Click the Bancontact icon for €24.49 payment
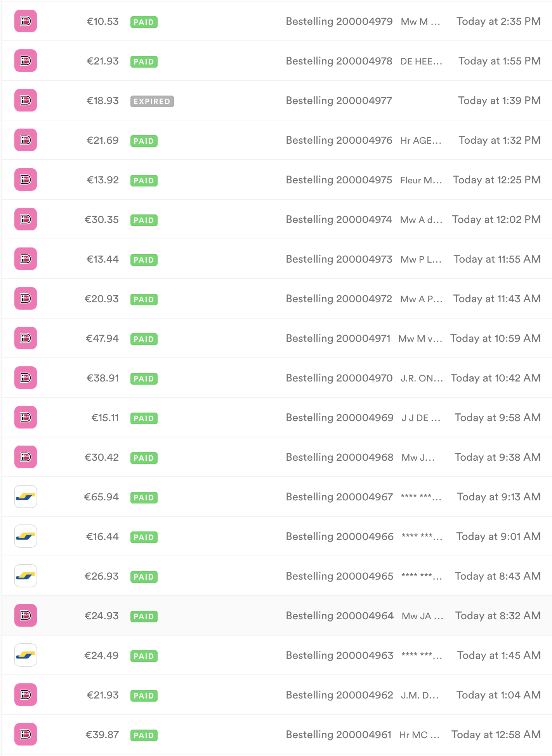552x756 pixels. tap(26, 655)
